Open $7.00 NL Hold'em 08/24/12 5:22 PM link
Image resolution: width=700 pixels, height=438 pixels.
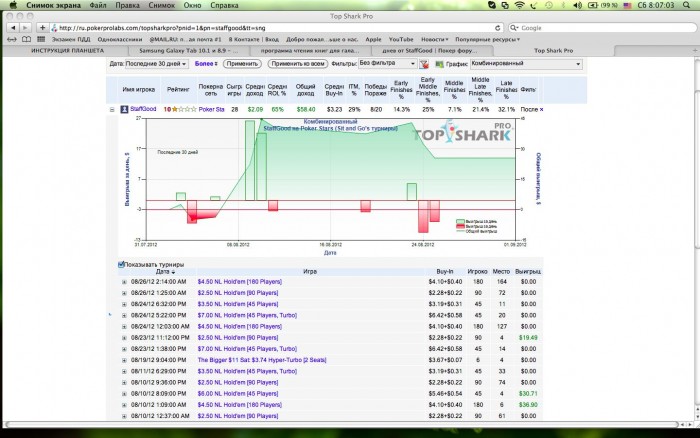(x=247, y=315)
